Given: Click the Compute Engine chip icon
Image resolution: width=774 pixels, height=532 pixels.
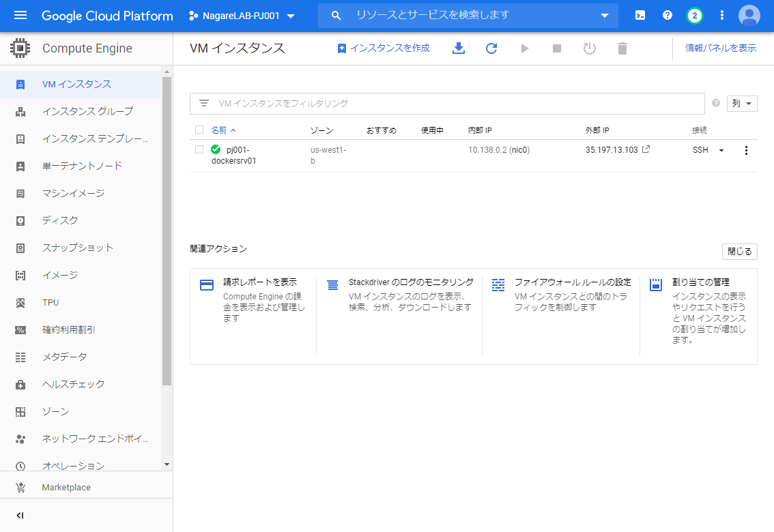Looking at the screenshot, I should [x=20, y=48].
